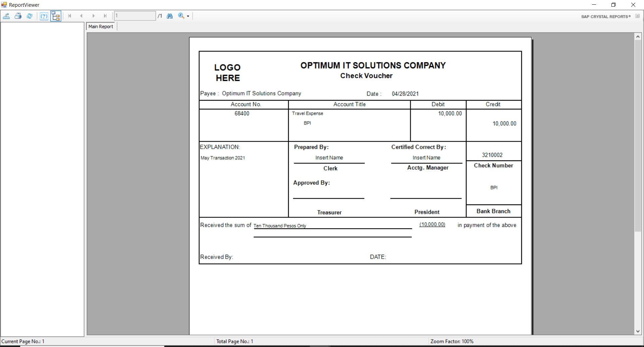Go to the last page arrow
The height and width of the screenshot is (347, 644).
(x=105, y=16)
